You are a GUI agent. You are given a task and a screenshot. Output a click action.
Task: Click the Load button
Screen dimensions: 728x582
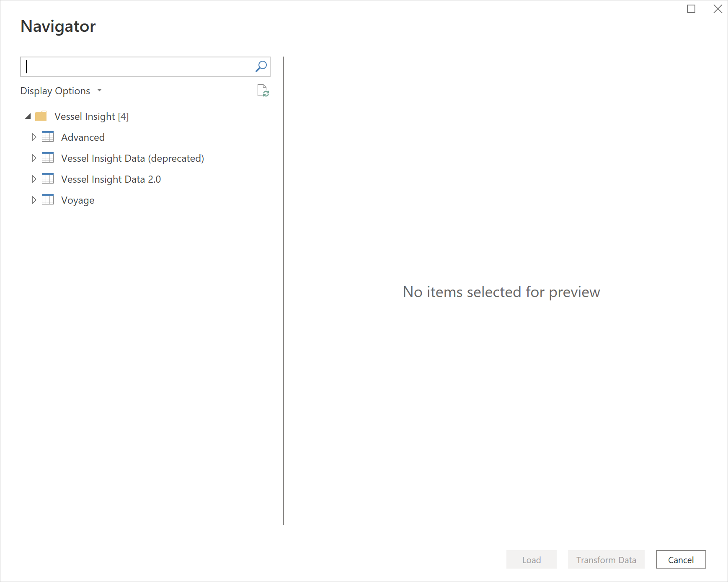click(x=531, y=559)
